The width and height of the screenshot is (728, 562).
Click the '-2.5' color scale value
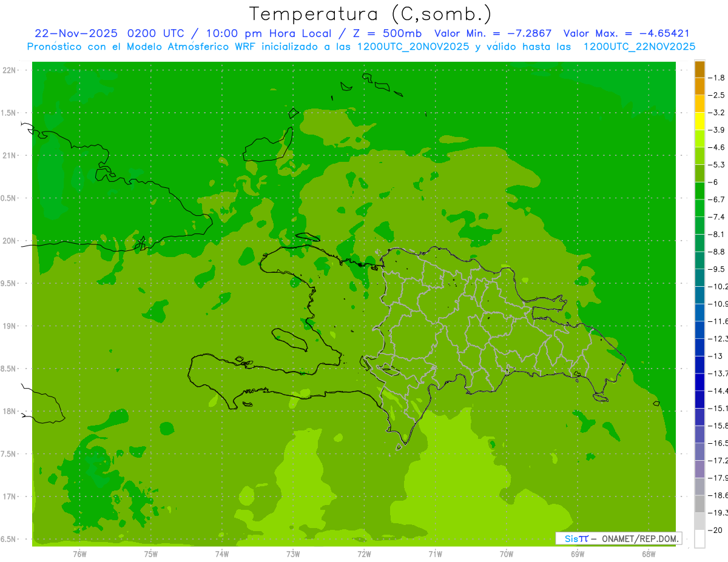coord(716,95)
